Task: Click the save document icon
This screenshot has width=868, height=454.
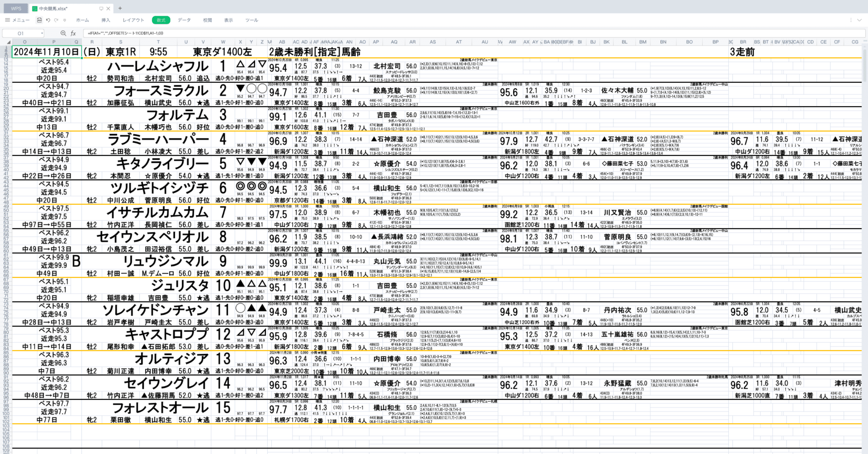Action: click(x=39, y=20)
